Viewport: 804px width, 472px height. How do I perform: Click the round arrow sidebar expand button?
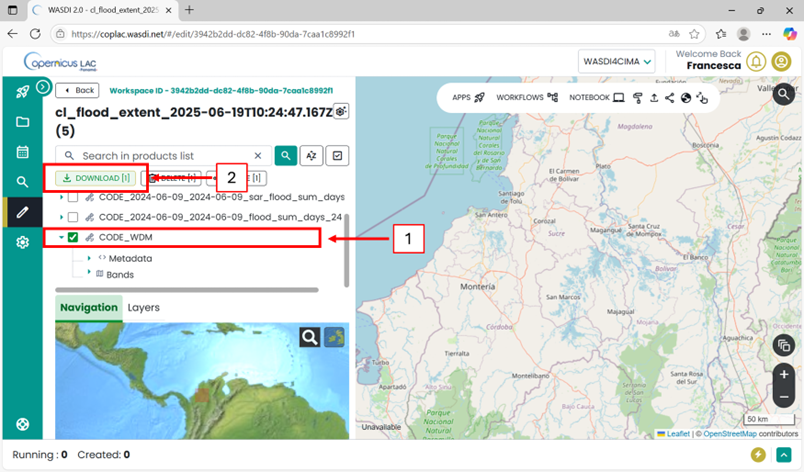coord(43,87)
